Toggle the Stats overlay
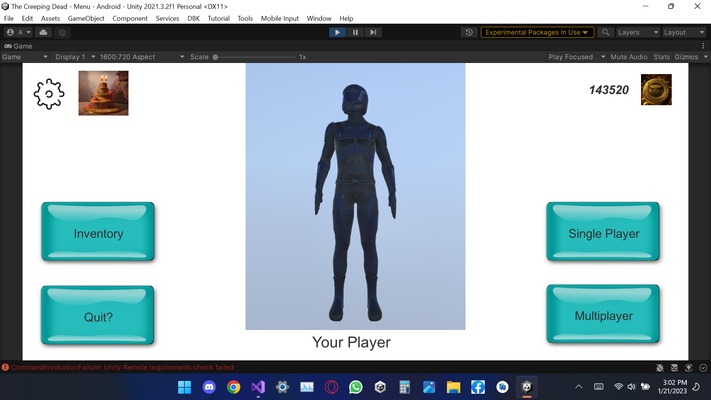 (661, 57)
